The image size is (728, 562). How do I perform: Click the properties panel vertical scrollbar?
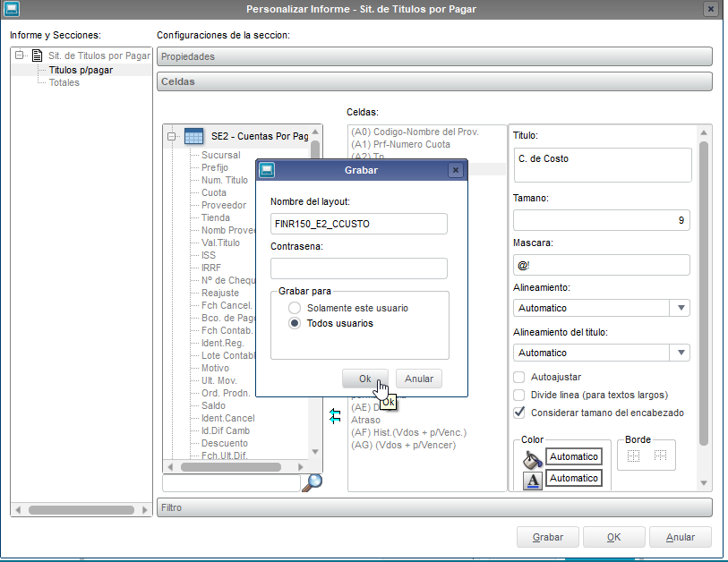pyautogui.click(x=704, y=294)
